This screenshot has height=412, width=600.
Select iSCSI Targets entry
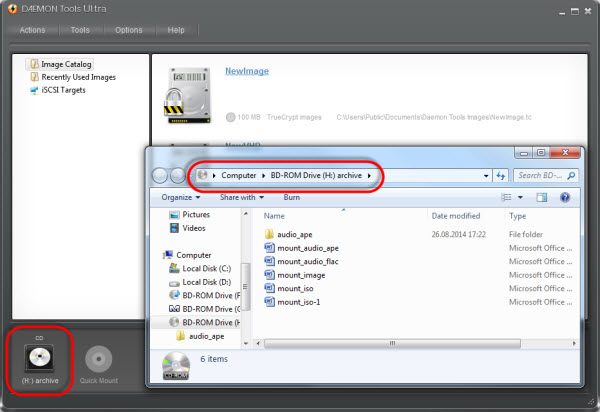(58, 90)
